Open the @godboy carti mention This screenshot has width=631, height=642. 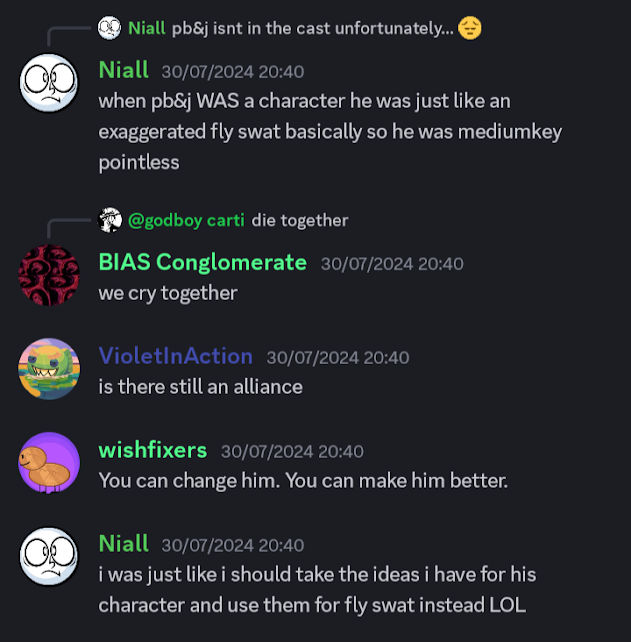186,220
